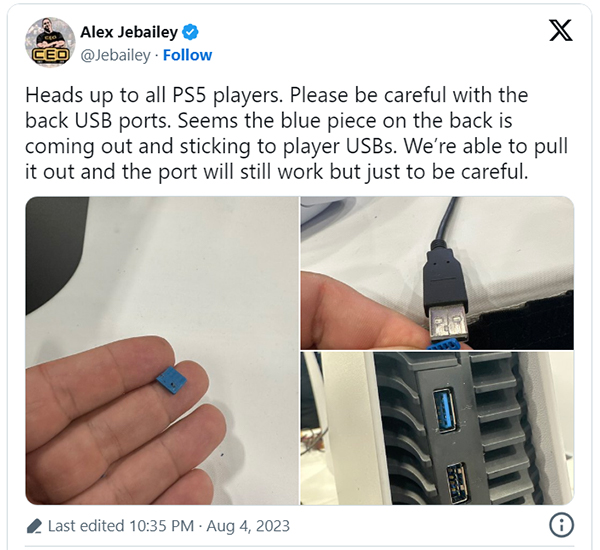
Task: Click the upper blue USB port
Action: (x=444, y=410)
